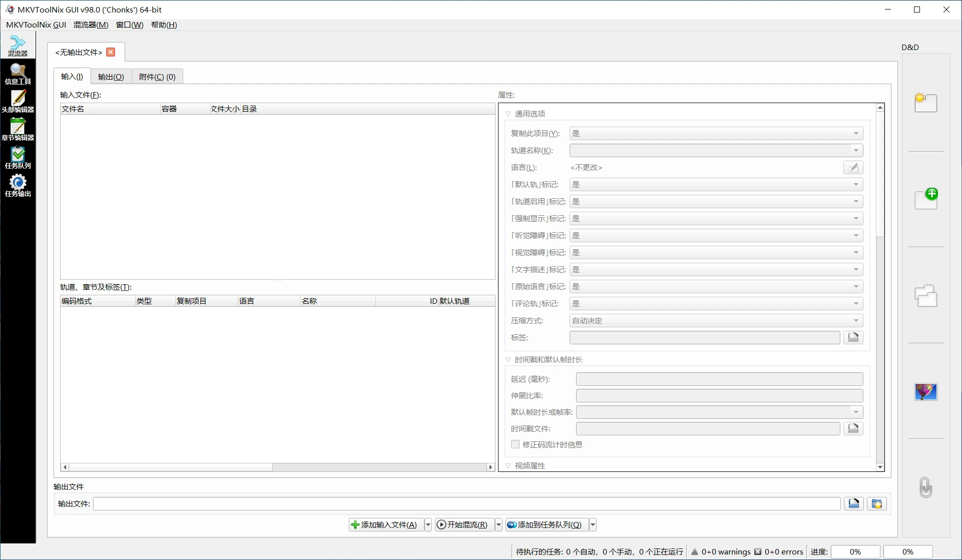
Task: Click the 添加输入文件 button
Action: [385, 524]
